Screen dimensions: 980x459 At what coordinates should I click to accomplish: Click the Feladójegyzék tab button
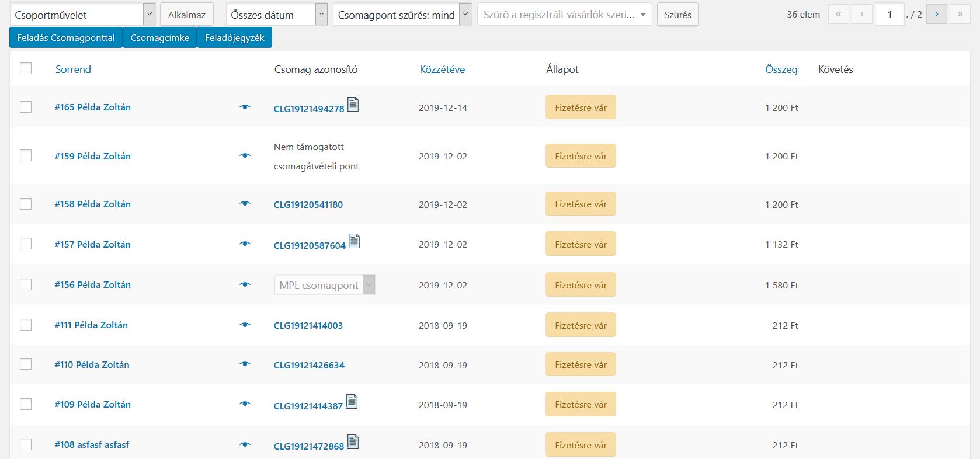(x=235, y=38)
